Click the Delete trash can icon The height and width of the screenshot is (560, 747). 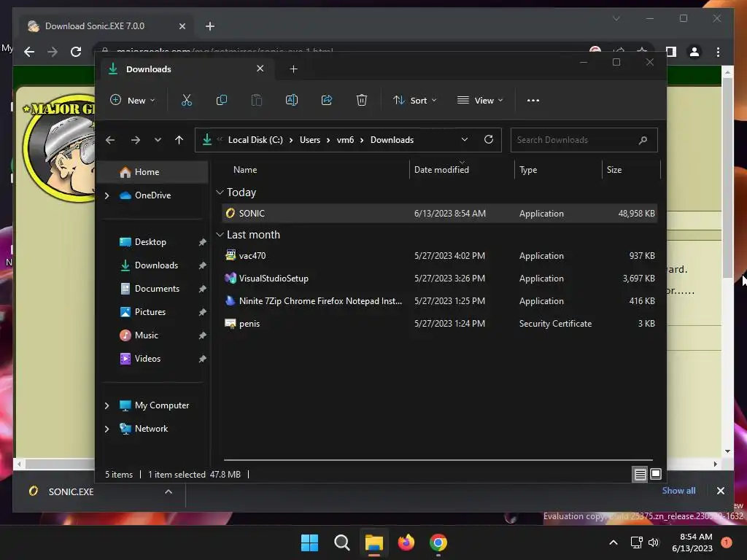362,100
